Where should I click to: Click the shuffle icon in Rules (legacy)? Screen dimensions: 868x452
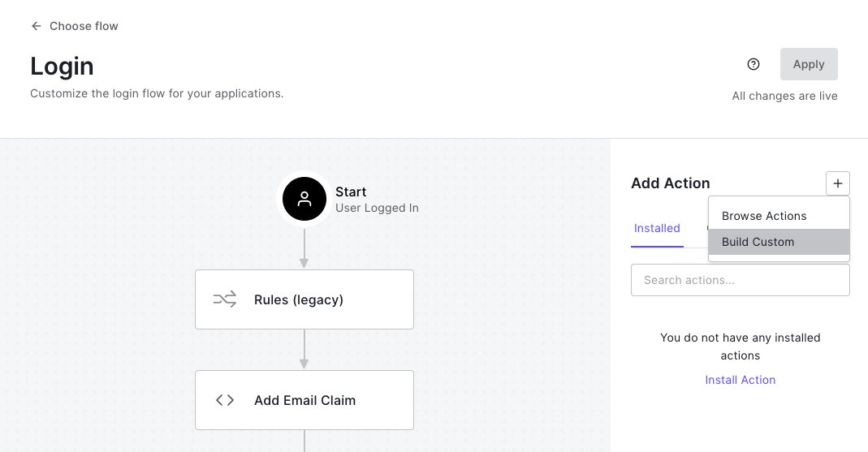pyautogui.click(x=225, y=299)
